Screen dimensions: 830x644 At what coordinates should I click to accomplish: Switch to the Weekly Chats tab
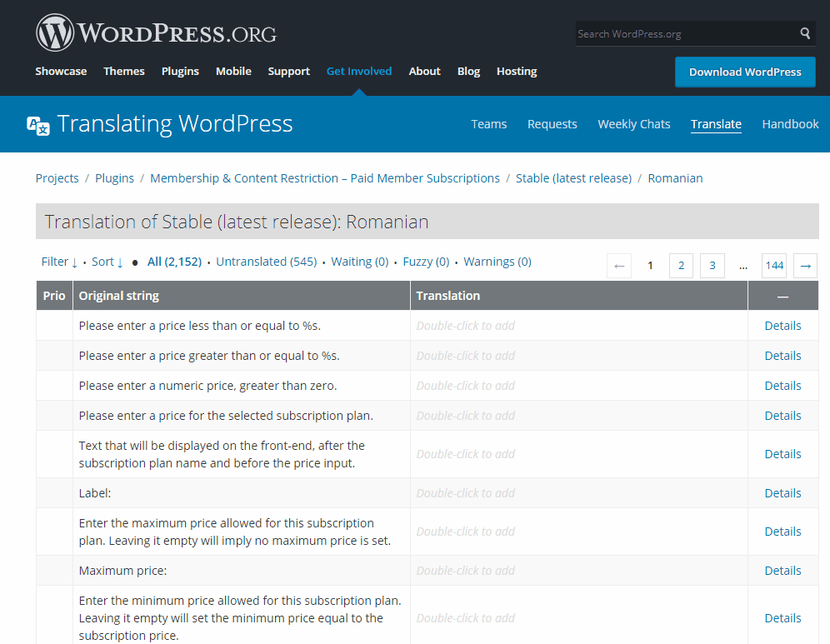click(x=633, y=124)
